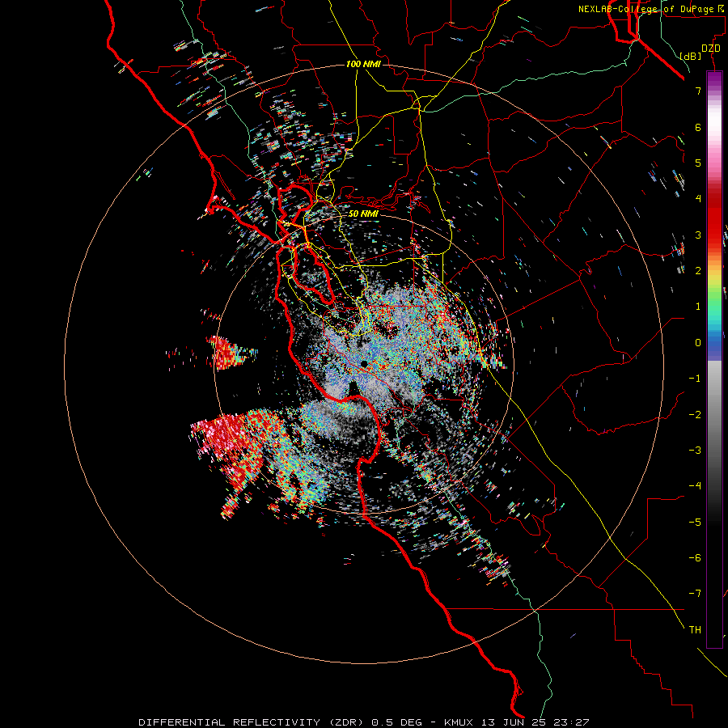Click the -3 value on the color scale

tap(695, 451)
